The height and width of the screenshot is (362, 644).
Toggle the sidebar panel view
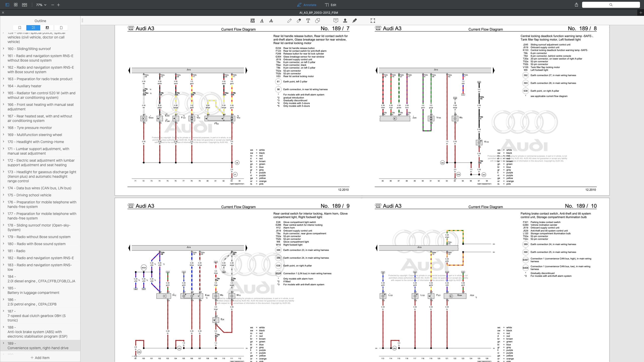7,5
